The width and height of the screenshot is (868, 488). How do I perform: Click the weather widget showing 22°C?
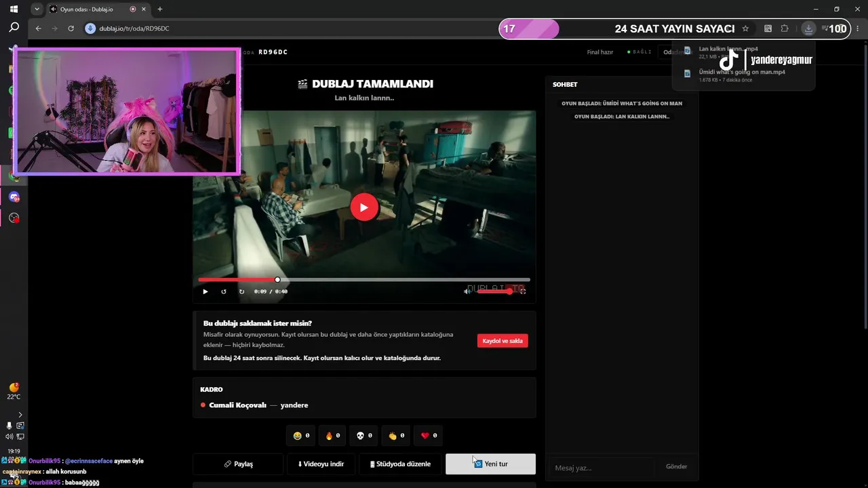point(14,391)
